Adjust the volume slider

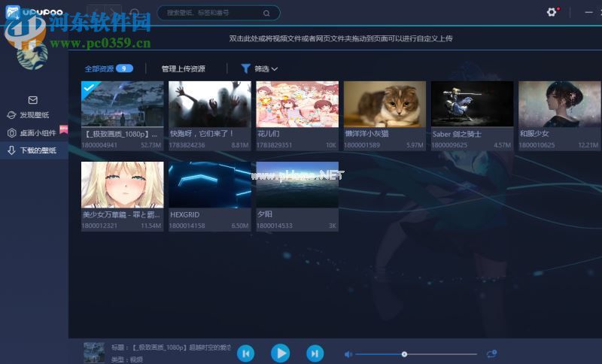pos(416,354)
